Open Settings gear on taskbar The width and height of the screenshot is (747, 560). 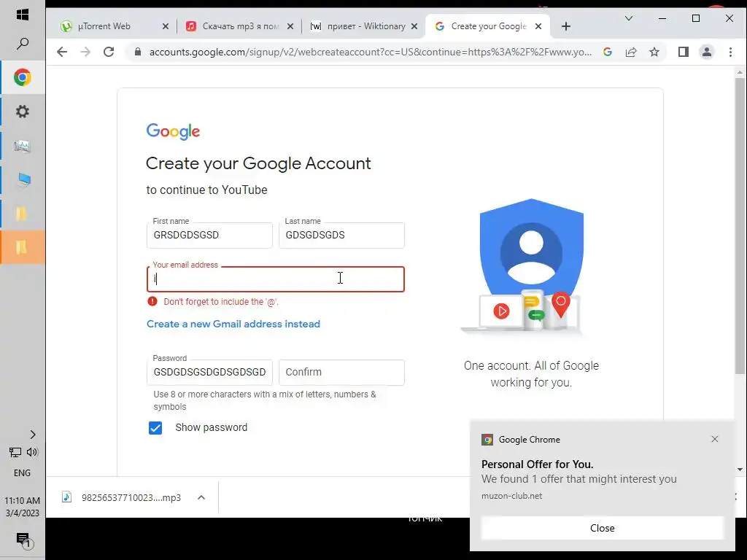click(23, 112)
